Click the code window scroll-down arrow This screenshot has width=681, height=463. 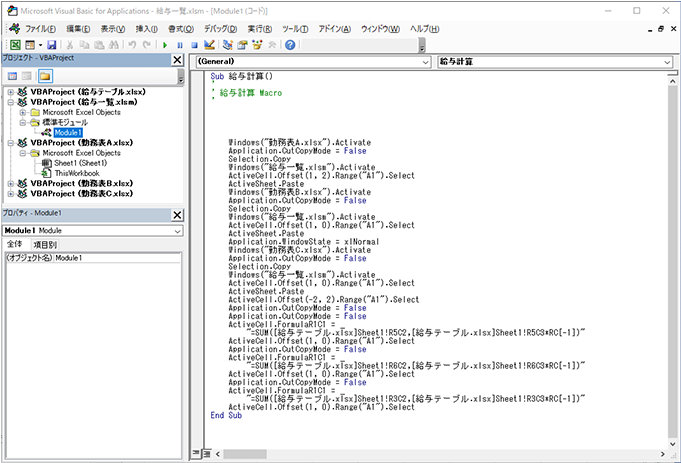point(672,443)
